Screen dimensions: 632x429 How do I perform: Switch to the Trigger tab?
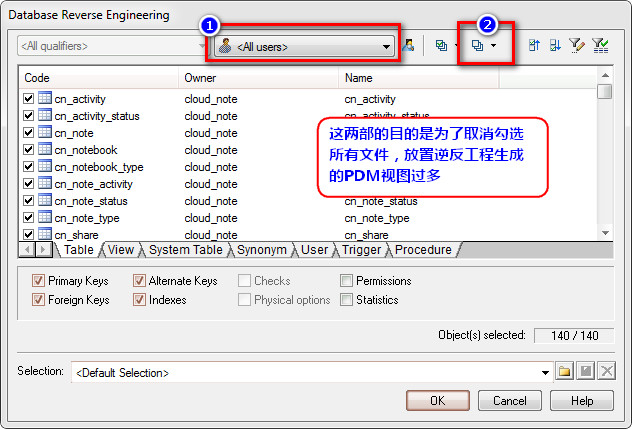coord(361,250)
